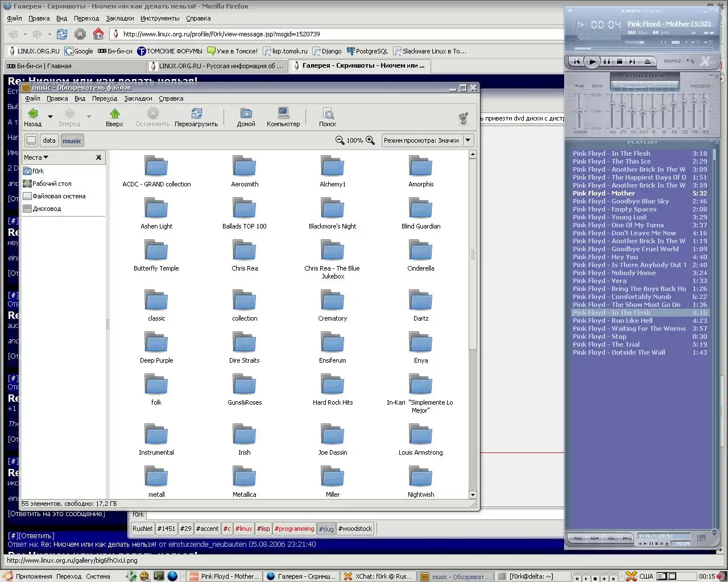This screenshot has width=728, height=582.
Task: Click the data path button
Action: pos(49,140)
